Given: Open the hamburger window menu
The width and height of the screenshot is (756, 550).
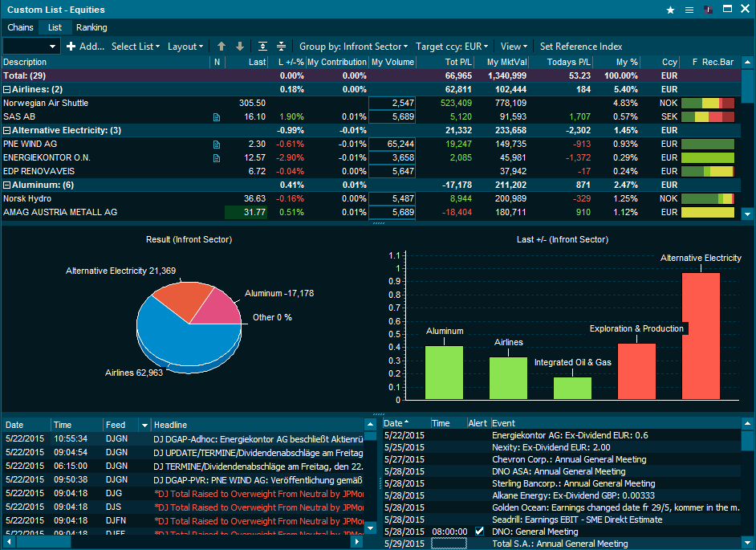Looking at the screenshot, I should click(x=689, y=10).
